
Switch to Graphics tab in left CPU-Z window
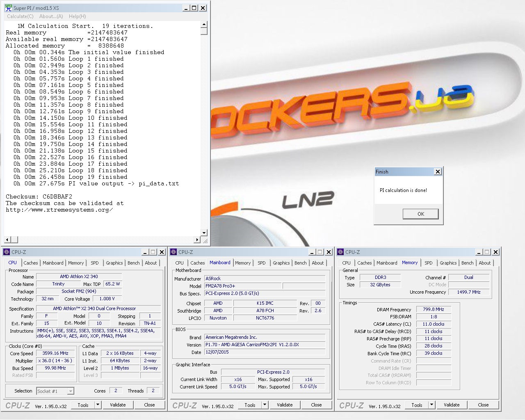click(114, 263)
